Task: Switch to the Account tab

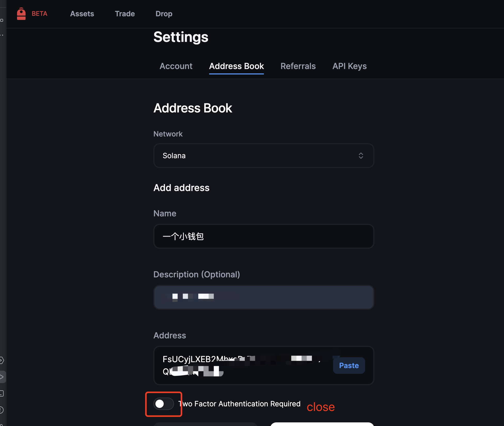Action: click(x=176, y=66)
